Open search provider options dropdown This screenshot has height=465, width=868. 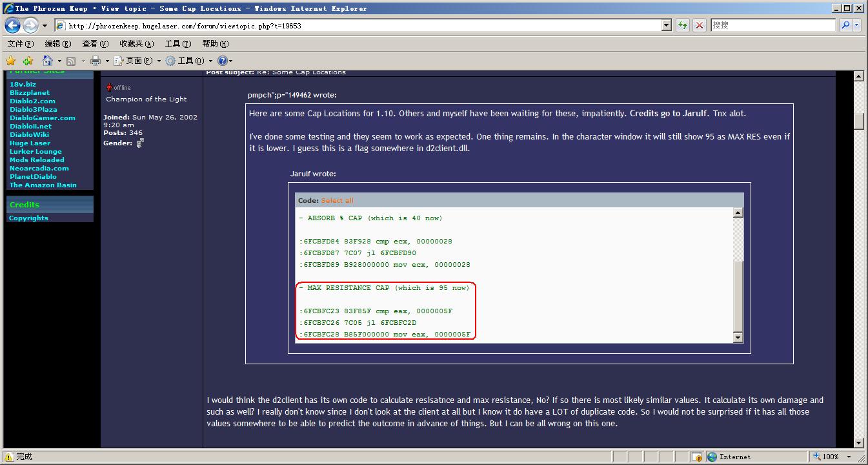click(857, 25)
